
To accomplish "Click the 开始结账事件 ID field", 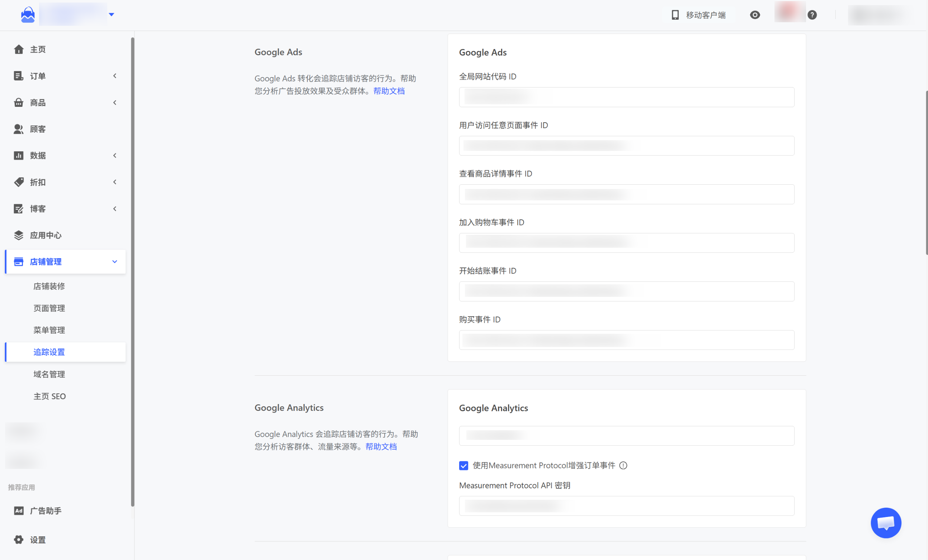I will coord(627,291).
